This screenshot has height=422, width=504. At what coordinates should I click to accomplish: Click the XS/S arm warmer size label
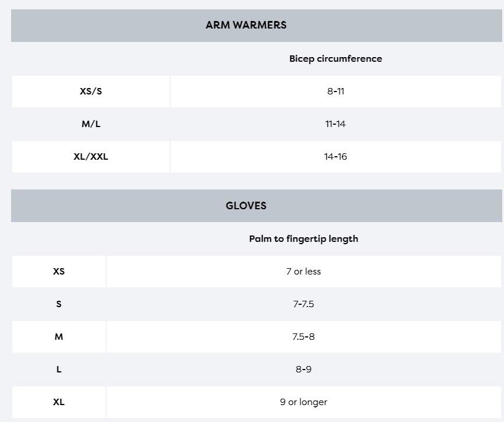point(91,92)
